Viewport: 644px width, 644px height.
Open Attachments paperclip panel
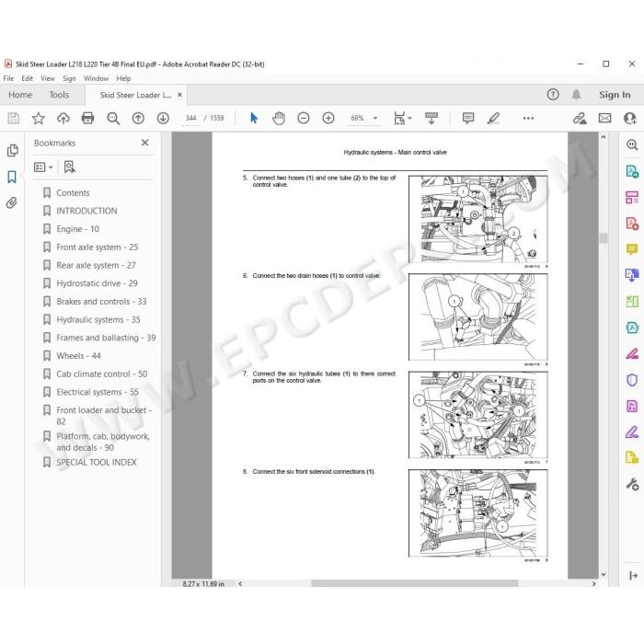point(11,202)
